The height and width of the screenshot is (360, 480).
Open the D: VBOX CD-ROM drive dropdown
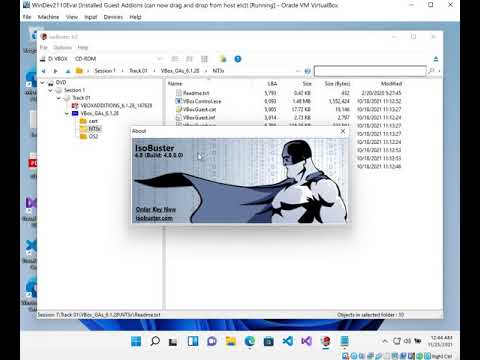[x=160, y=59]
